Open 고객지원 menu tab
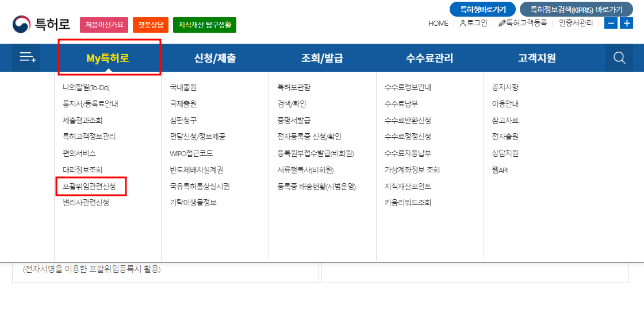The image size is (644, 321). point(537,58)
